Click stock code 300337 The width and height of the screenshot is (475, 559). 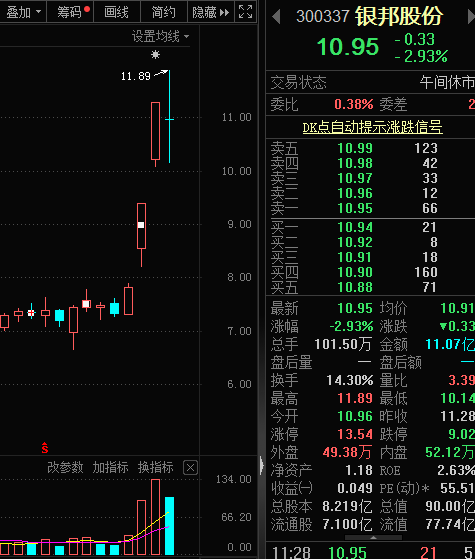pyautogui.click(x=322, y=16)
